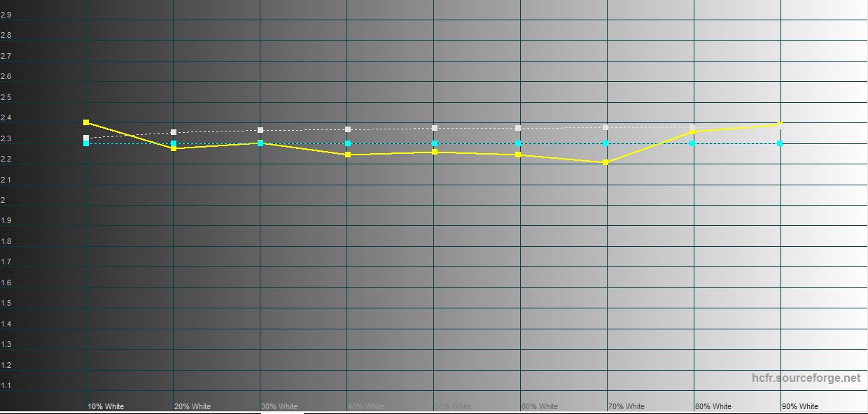Screen dimensions: 868x414
Task: Click the "20% White" x-axis label
Action: (192, 406)
